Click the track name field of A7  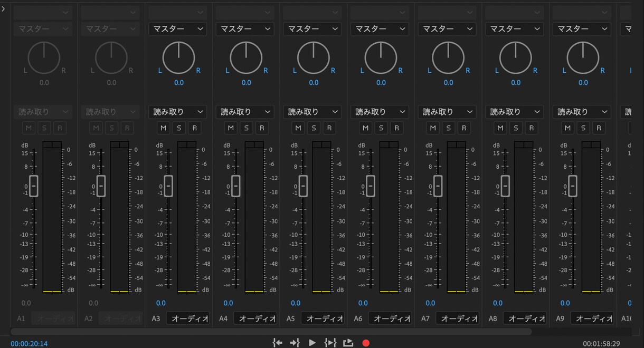click(x=458, y=318)
